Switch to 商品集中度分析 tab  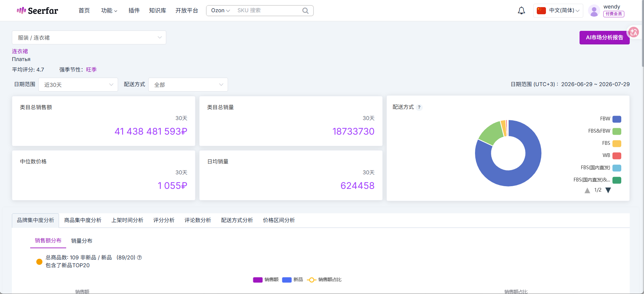coord(83,220)
